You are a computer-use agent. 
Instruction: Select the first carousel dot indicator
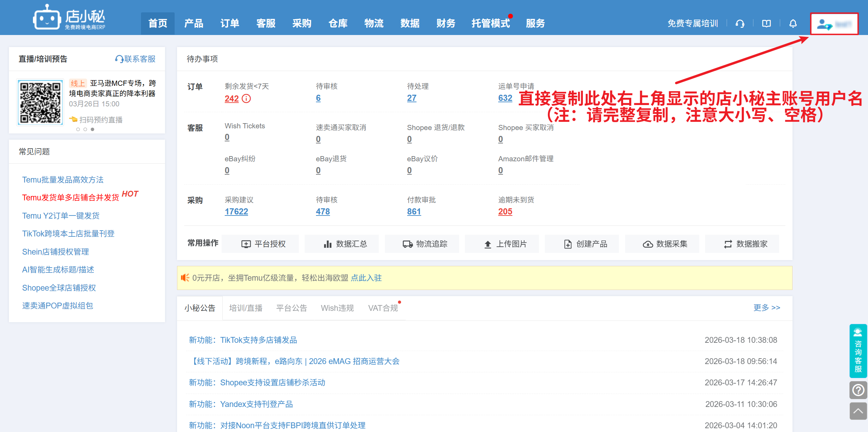click(78, 129)
